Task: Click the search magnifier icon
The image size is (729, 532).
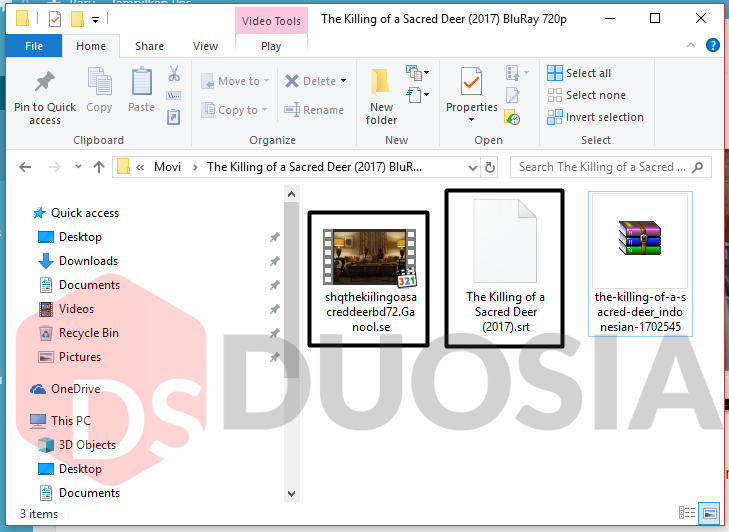Action: pyautogui.click(x=697, y=167)
